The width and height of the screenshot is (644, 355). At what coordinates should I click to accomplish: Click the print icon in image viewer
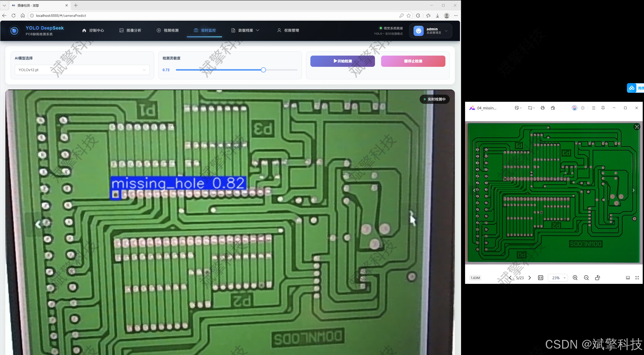[542, 108]
